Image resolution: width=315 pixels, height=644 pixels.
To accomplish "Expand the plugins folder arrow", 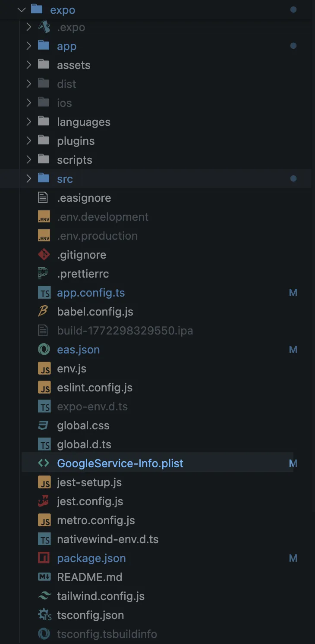I will [x=28, y=141].
